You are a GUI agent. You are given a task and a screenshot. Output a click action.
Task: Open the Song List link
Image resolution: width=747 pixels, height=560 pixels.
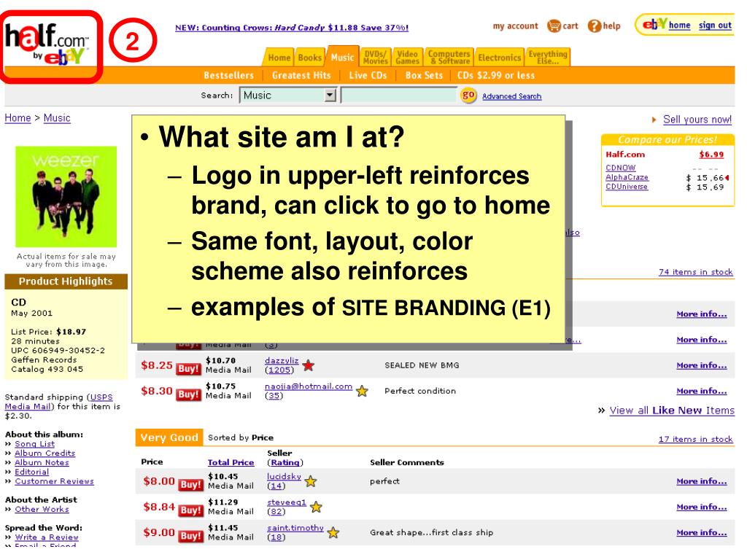click(34, 444)
